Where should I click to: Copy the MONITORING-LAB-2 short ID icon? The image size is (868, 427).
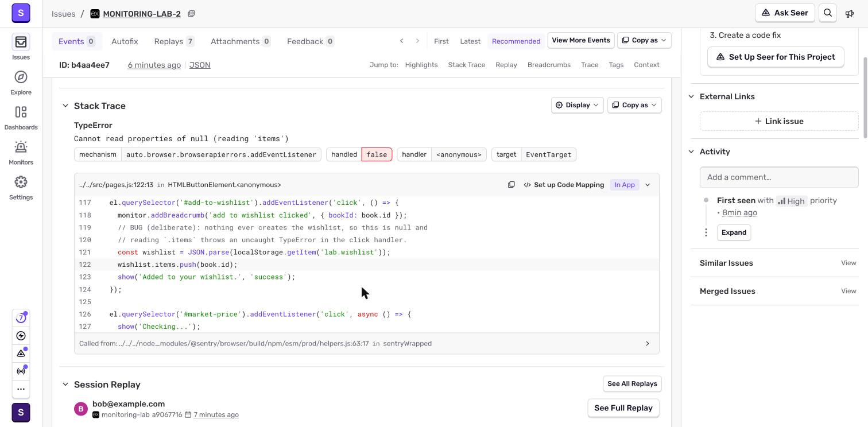tap(191, 14)
